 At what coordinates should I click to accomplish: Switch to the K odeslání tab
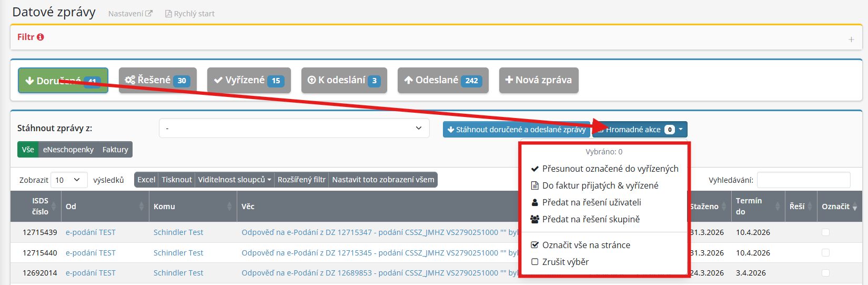(344, 80)
